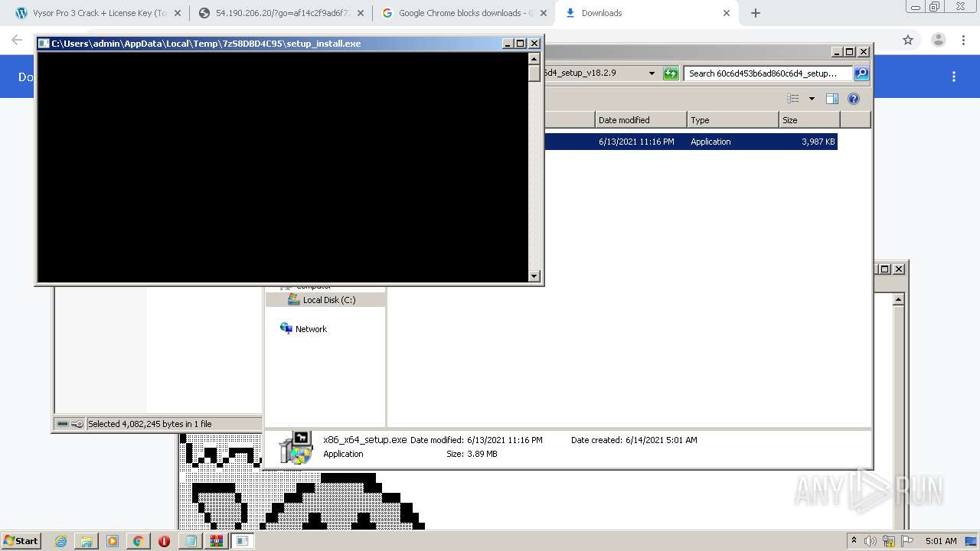Go back in Chrome
Image resolution: width=980 pixels, height=551 pixels.
tap(17, 40)
